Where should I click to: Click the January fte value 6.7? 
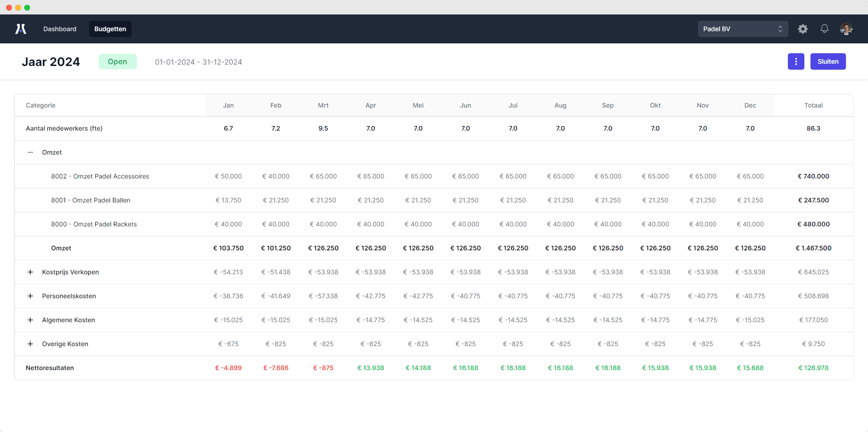tap(228, 128)
